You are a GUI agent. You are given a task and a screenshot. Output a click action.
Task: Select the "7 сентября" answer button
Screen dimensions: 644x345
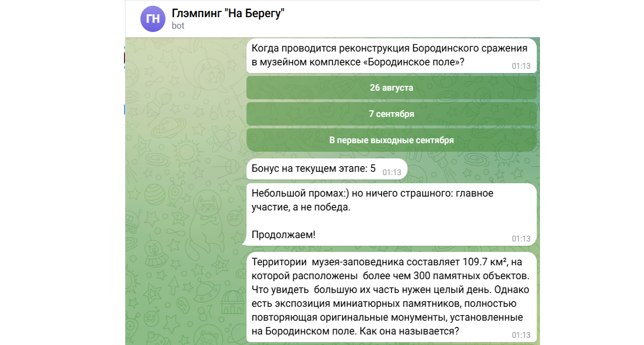pyautogui.click(x=391, y=114)
